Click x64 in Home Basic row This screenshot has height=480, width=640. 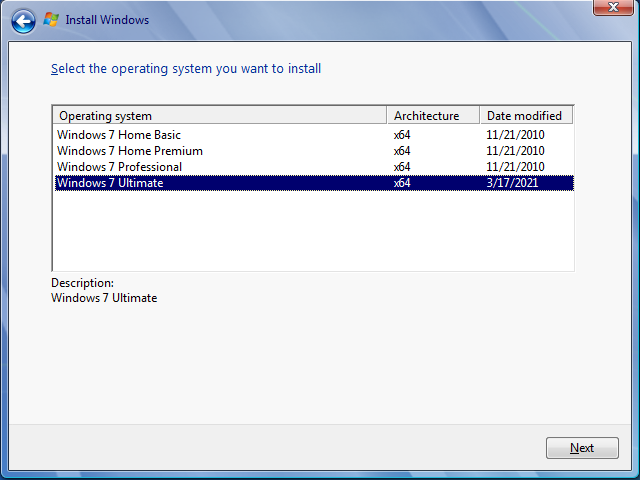pyautogui.click(x=402, y=135)
